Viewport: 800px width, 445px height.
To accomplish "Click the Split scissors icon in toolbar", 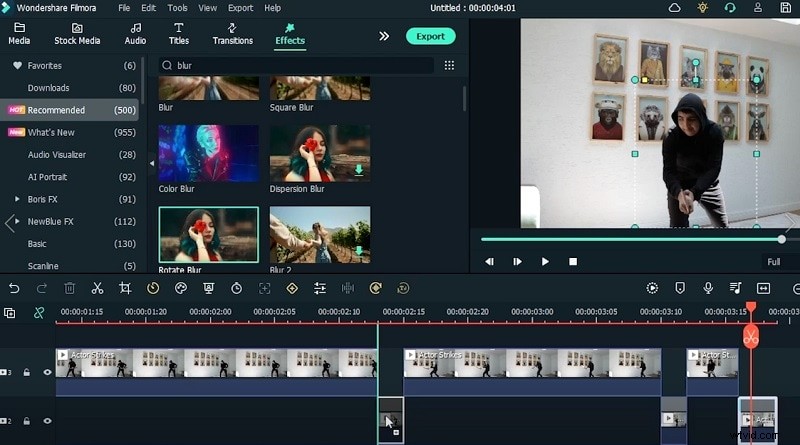I will (97, 288).
